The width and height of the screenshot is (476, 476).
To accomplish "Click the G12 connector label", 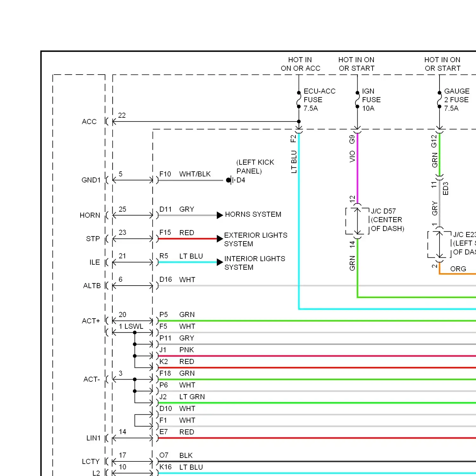I will [434, 141].
